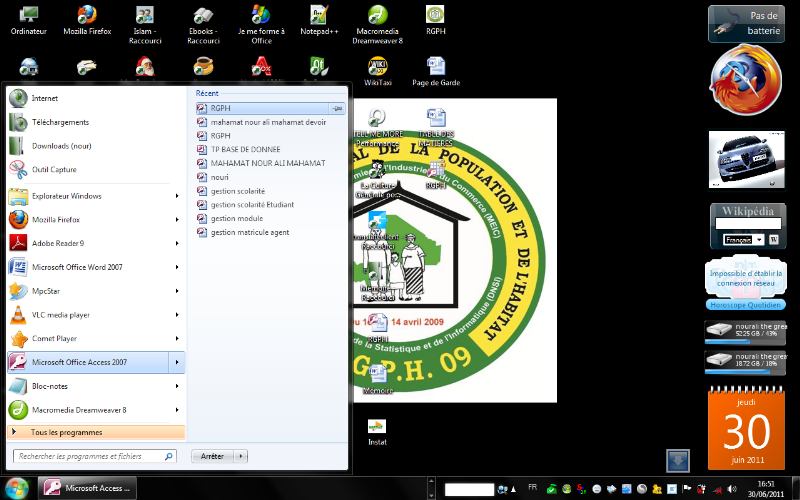Focus the Rechercher les programmes et fichiers field
Image resolution: width=800 pixels, height=500 pixels.
[x=95, y=456]
